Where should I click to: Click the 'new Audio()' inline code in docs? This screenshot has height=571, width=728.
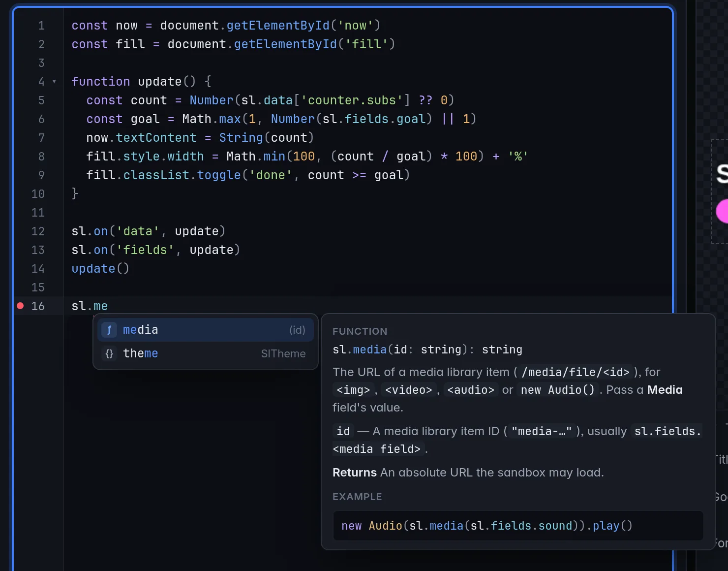558,390
